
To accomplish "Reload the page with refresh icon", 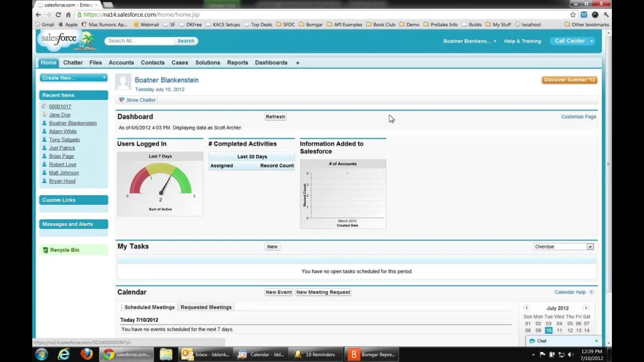I will 58,14.
